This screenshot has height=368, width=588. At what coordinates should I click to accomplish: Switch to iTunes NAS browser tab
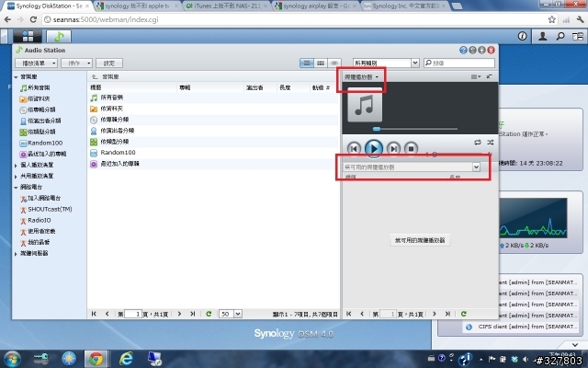227,6
